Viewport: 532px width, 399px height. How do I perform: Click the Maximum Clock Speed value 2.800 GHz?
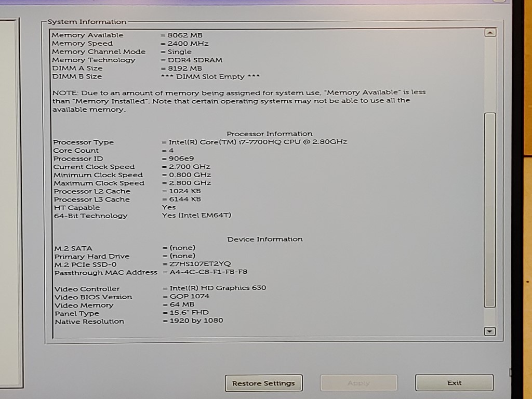pos(190,183)
